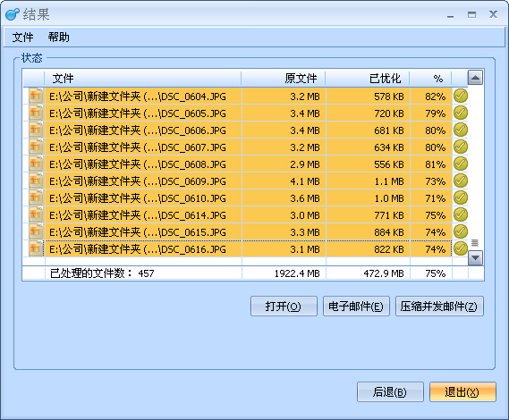Select the row for DSC_0615.JPG by its file path
Image resolution: width=509 pixels, height=420 pixels.
pos(138,232)
